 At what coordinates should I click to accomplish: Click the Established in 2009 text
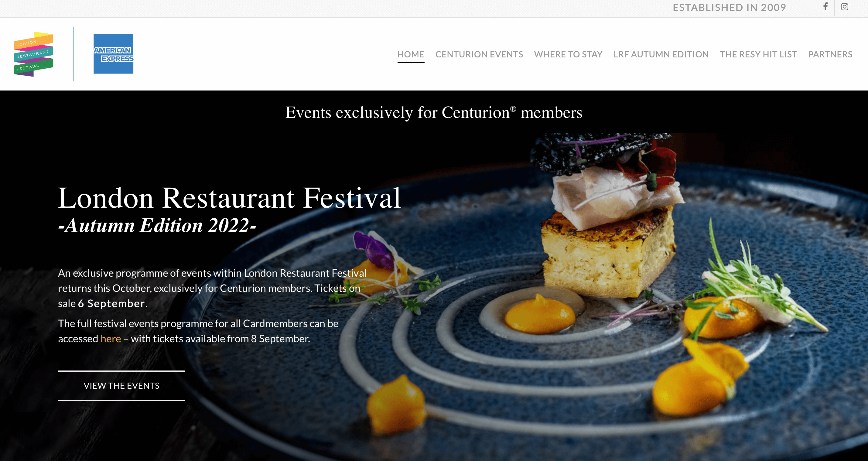pyautogui.click(x=729, y=7)
